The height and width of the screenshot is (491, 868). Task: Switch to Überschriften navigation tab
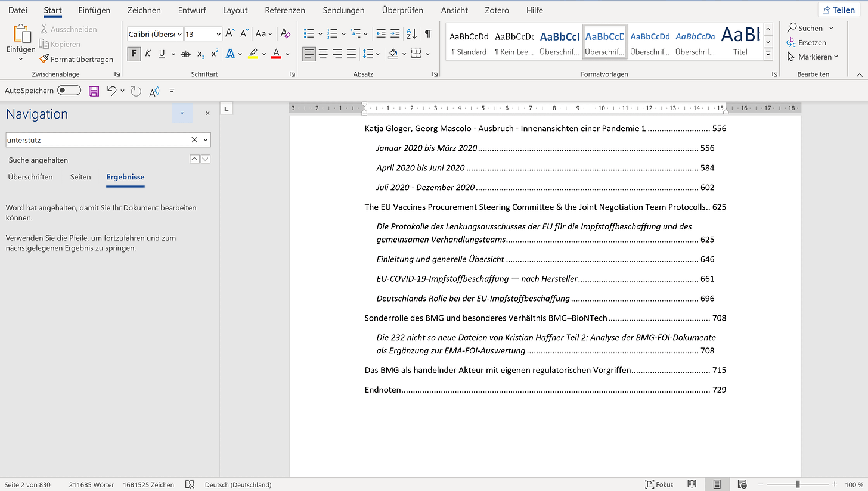(30, 177)
